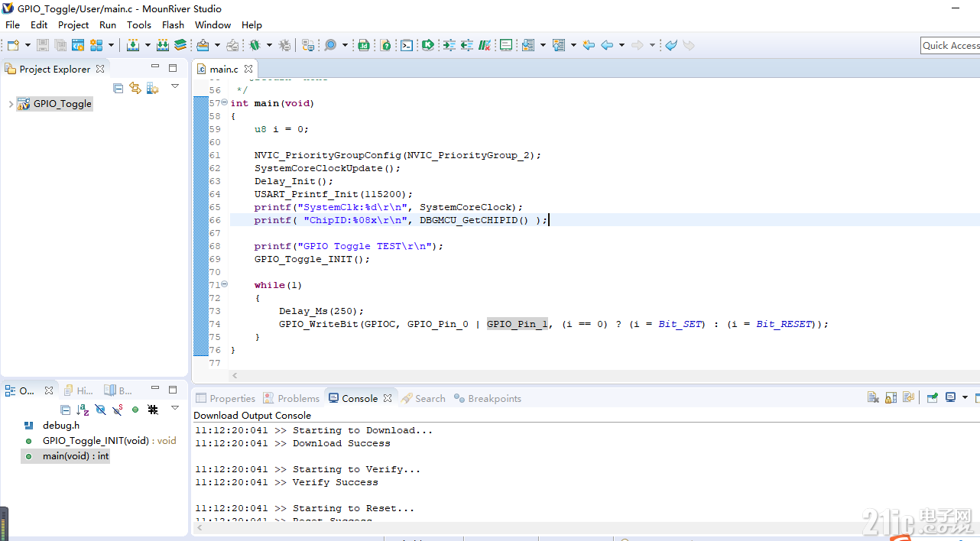Click Link with Editor in Project Explorer

(x=135, y=88)
